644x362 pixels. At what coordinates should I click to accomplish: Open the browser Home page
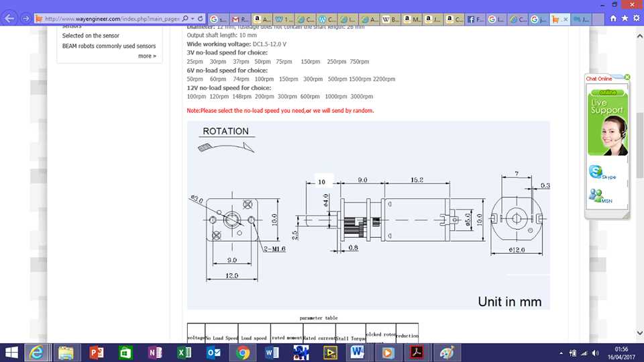613,19
